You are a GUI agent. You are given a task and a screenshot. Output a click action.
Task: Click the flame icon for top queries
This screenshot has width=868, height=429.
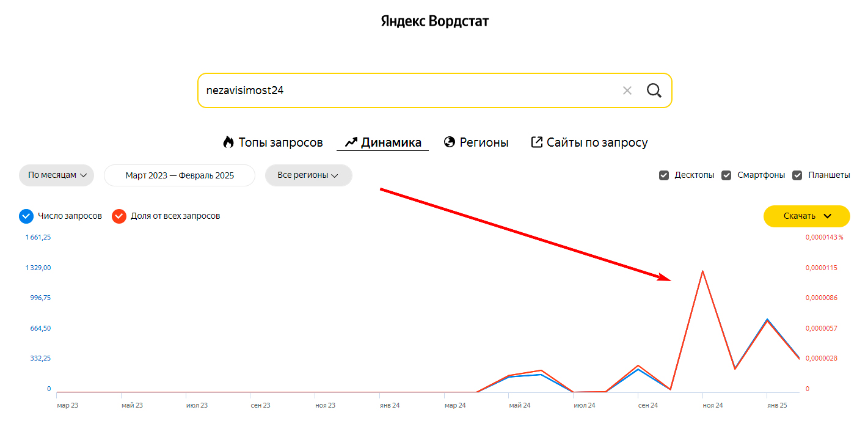[228, 142]
